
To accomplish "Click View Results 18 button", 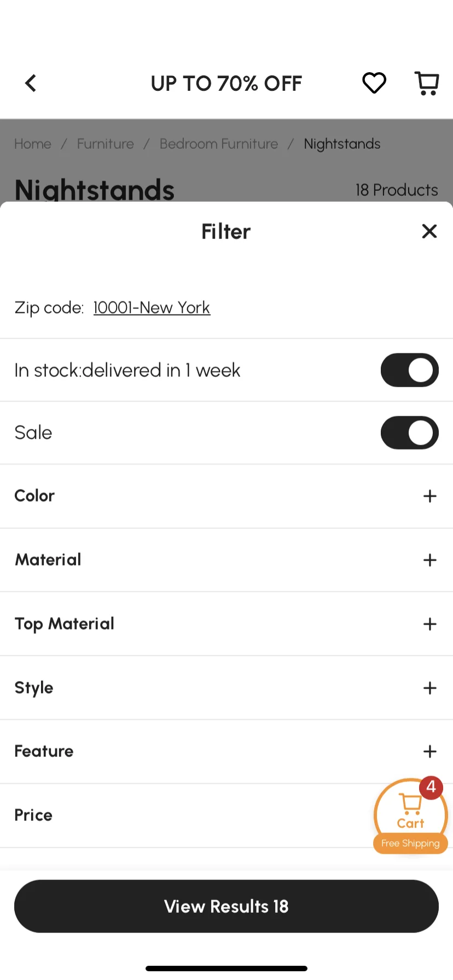I will (226, 906).
